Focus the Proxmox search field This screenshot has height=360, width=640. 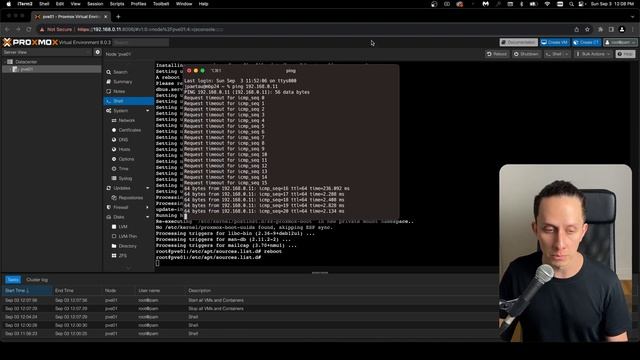141,42
